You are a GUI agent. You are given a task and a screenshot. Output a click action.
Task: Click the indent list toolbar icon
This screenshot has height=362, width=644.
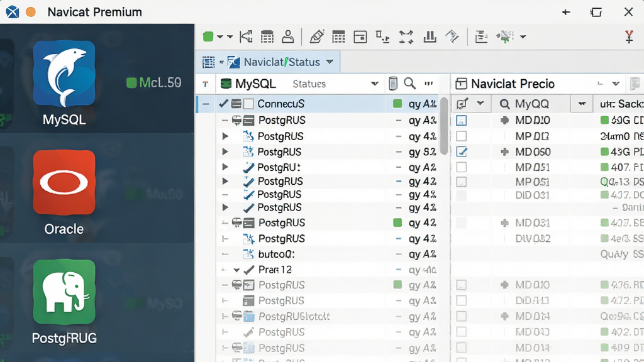click(481, 37)
